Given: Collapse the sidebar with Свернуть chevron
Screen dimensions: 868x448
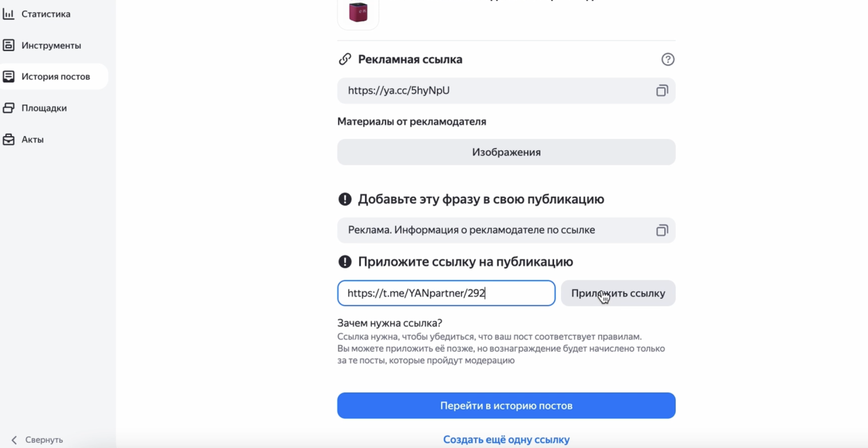Looking at the screenshot, I should [x=14, y=440].
